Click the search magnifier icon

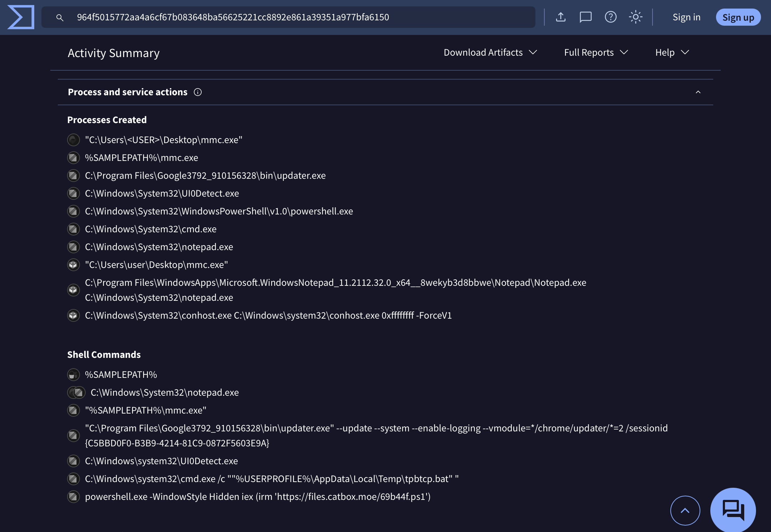(x=60, y=17)
